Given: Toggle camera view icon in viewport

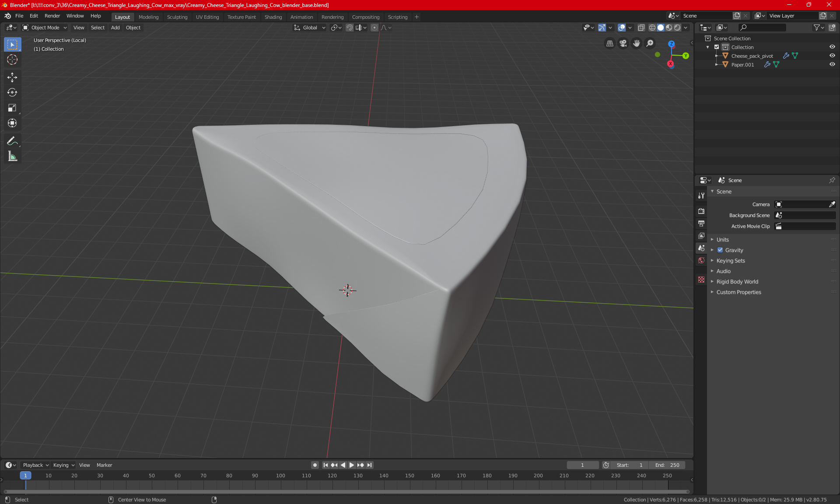Looking at the screenshot, I should [623, 43].
